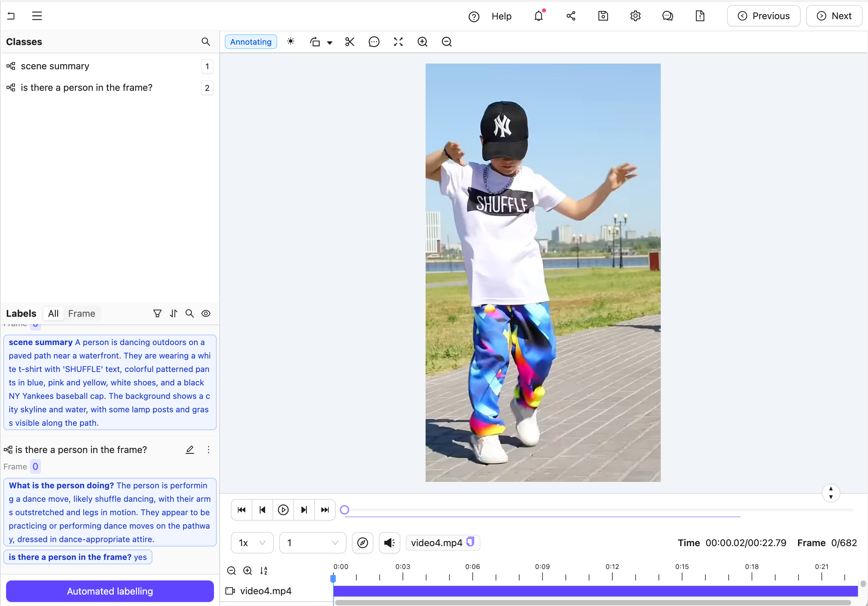Viewport: 868px width, 606px height.
Task: Open Help
Action: click(x=501, y=16)
